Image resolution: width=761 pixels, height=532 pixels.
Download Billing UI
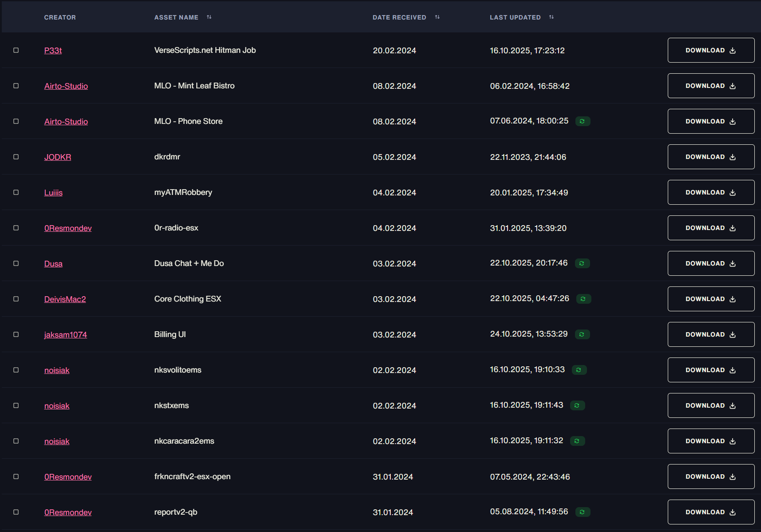click(x=711, y=334)
